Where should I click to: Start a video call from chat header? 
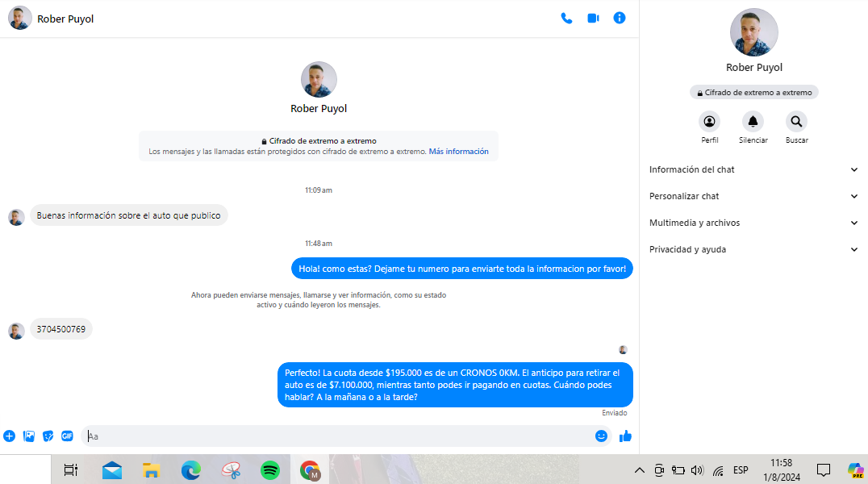(593, 18)
